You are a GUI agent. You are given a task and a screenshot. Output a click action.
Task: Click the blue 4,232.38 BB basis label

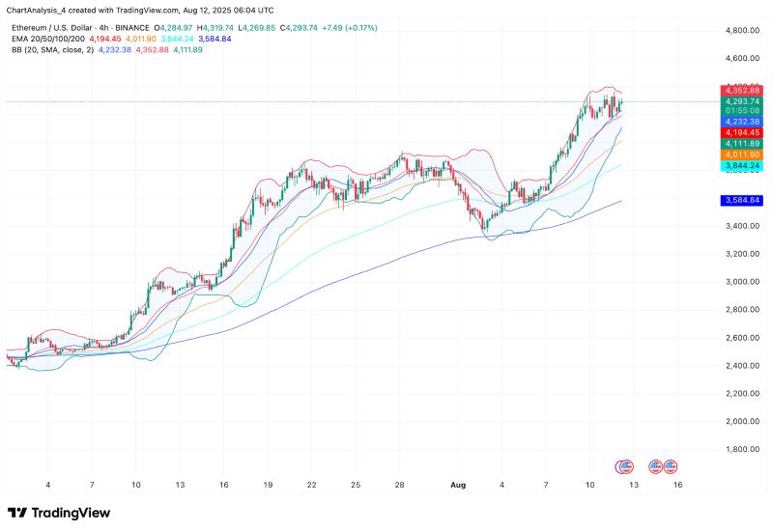pyautogui.click(x=741, y=122)
